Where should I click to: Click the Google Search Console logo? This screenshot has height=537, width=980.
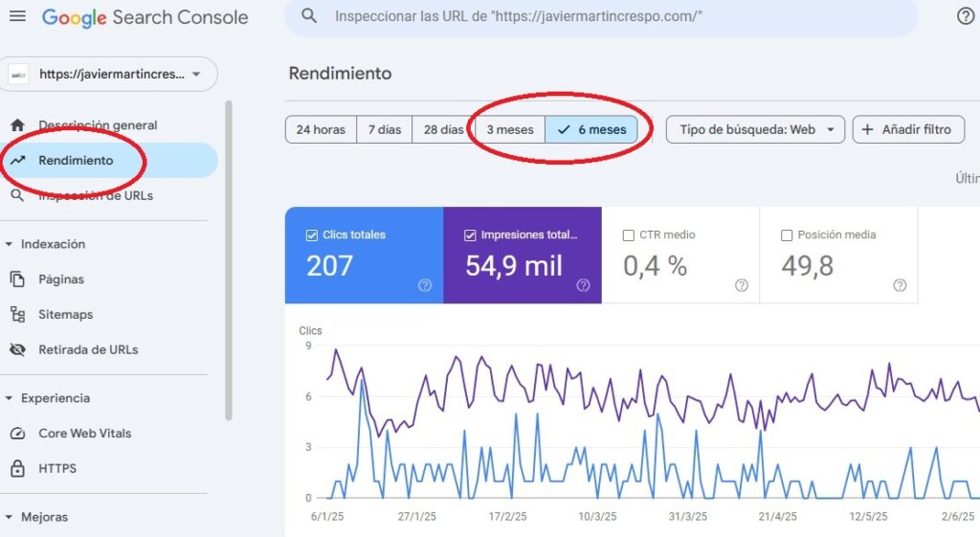point(145,17)
